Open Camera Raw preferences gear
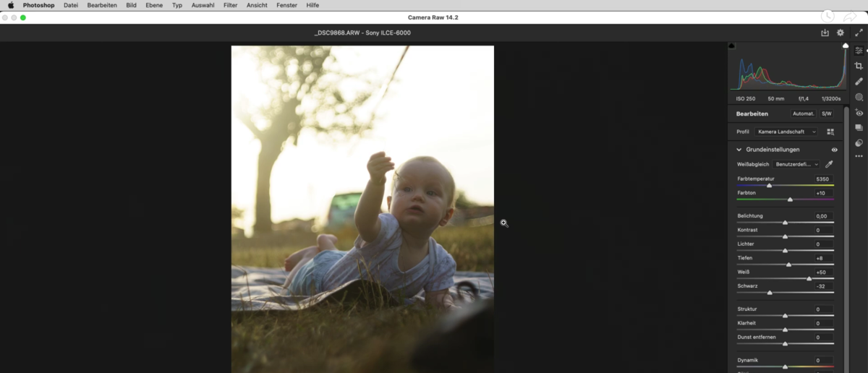Image resolution: width=868 pixels, height=373 pixels. coord(841,33)
